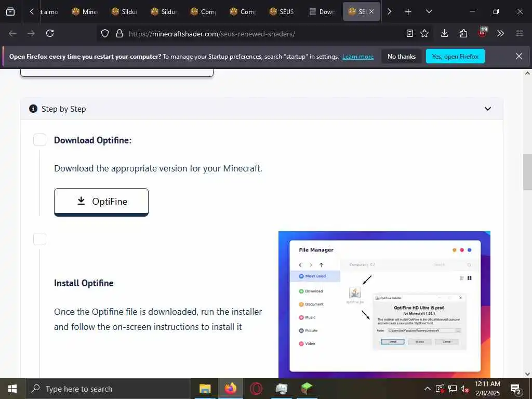532x399 pixels.
Task: Click 'No thanks' button
Action: [x=402, y=57]
